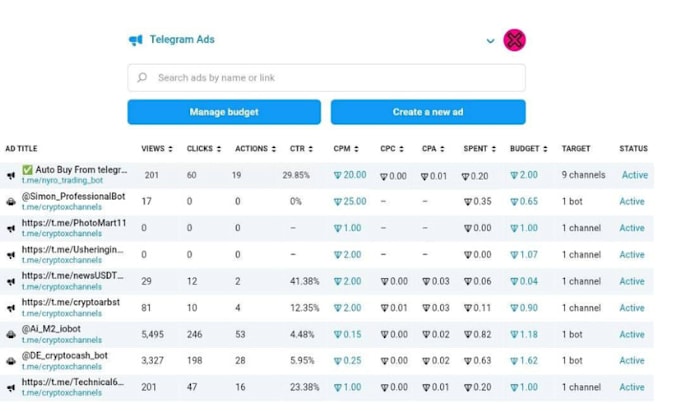The image size is (680, 411).
Task: Click the TARGET column header
Action: coord(576,149)
